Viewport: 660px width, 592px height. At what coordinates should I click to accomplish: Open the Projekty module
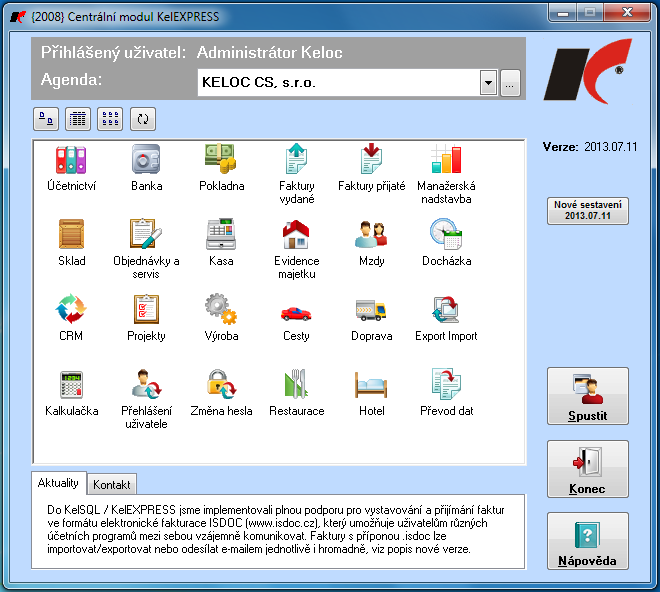pyautogui.click(x=146, y=317)
